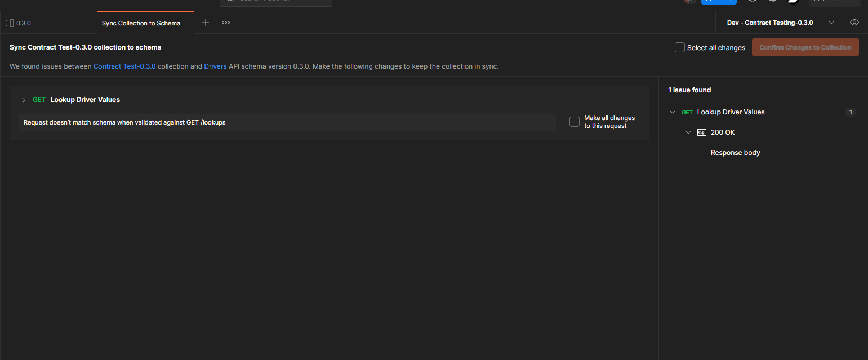
Task: Open a new tab with plus icon
Action: pos(206,23)
